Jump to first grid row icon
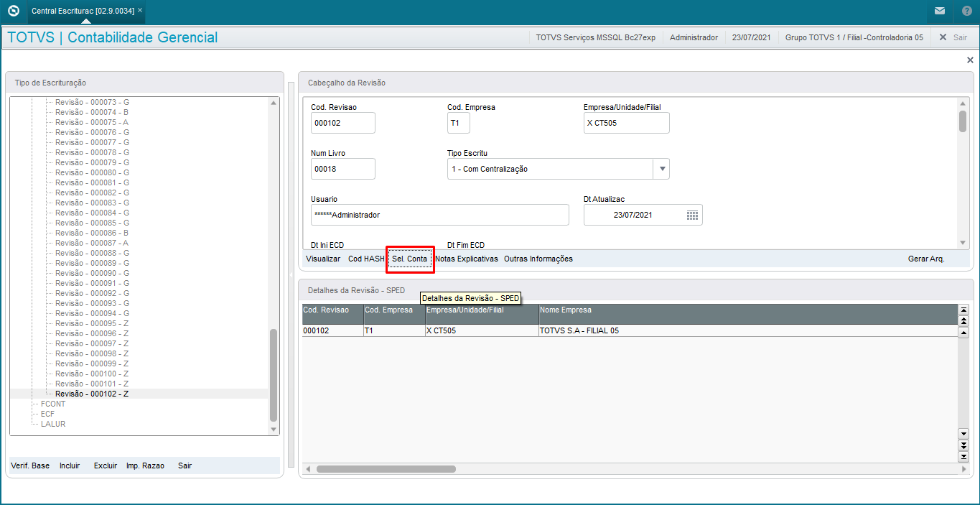This screenshot has height=505, width=980. pos(963,310)
